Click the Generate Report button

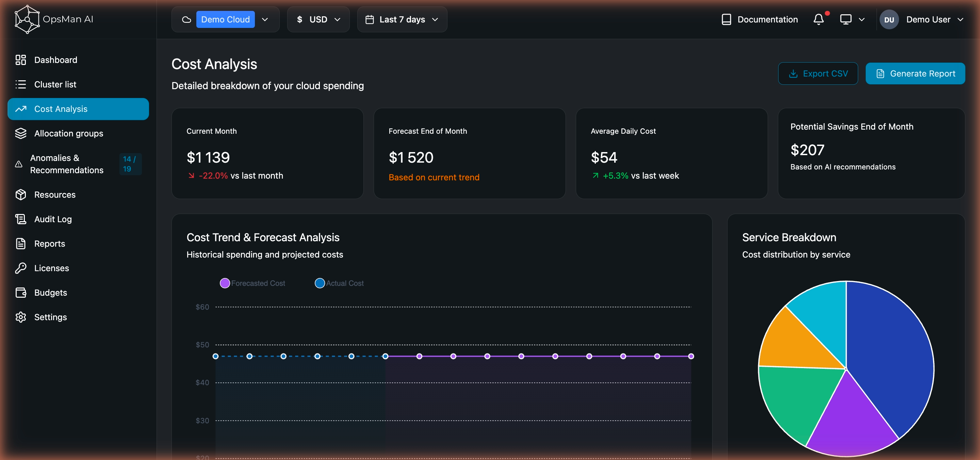tap(915, 73)
